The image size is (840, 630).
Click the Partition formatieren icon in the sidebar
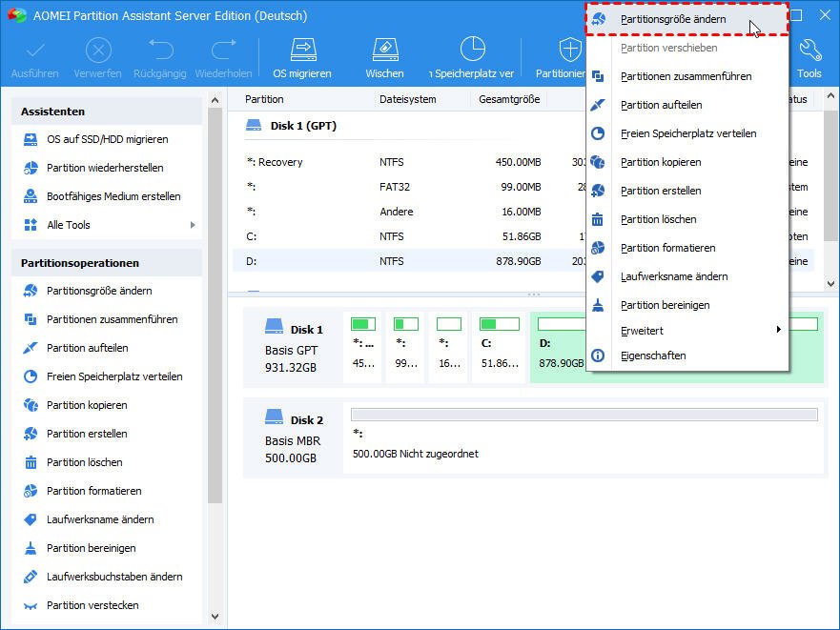[31, 491]
